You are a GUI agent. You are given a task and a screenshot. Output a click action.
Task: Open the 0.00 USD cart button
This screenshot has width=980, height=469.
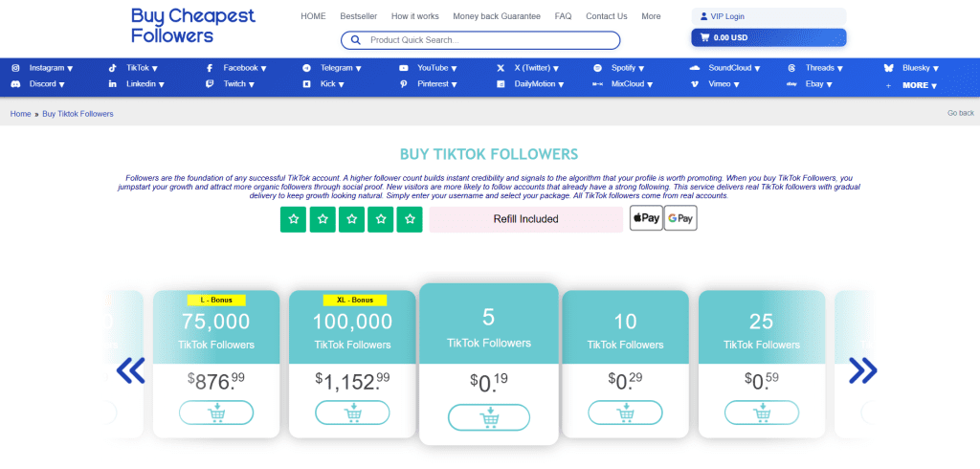[x=768, y=37]
